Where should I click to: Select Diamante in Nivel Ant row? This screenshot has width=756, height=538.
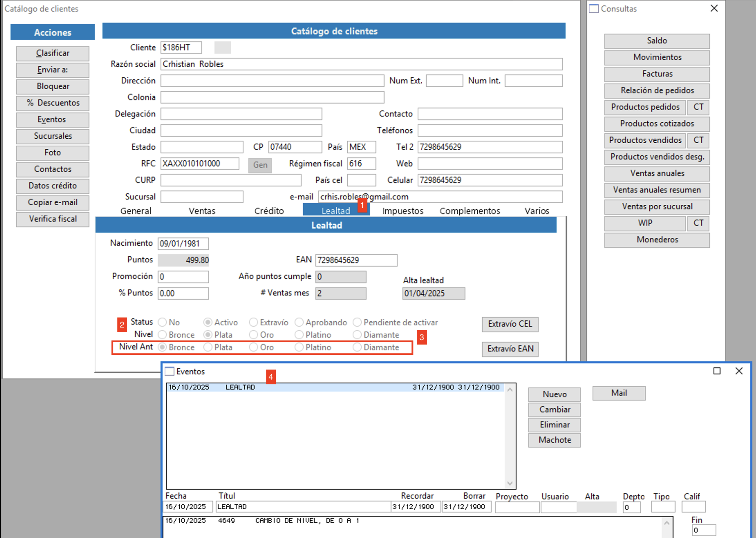357,347
